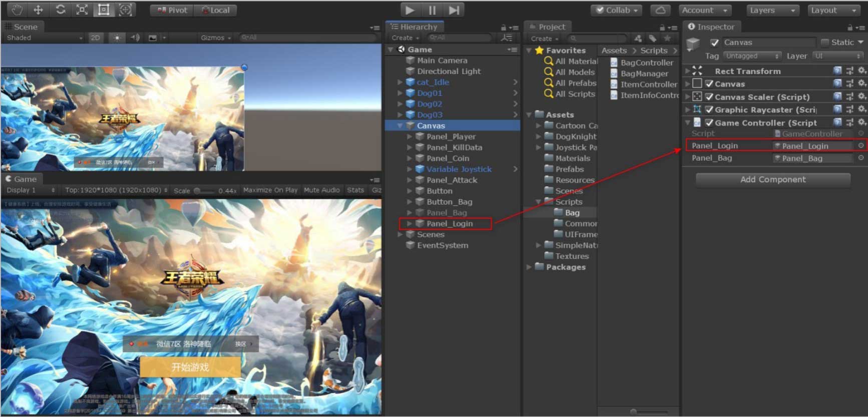Open the cloud Services button
This screenshot has height=417, width=868.
click(x=660, y=10)
